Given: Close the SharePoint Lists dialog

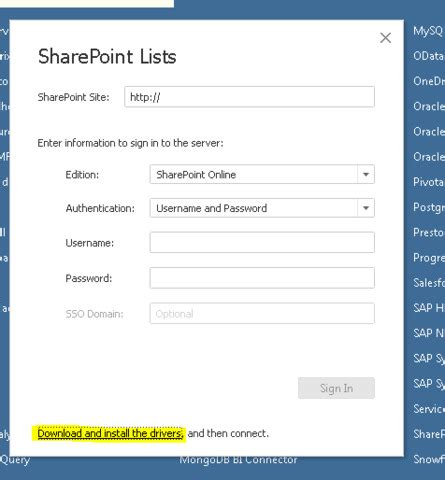Looking at the screenshot, I should coord(385,38).
